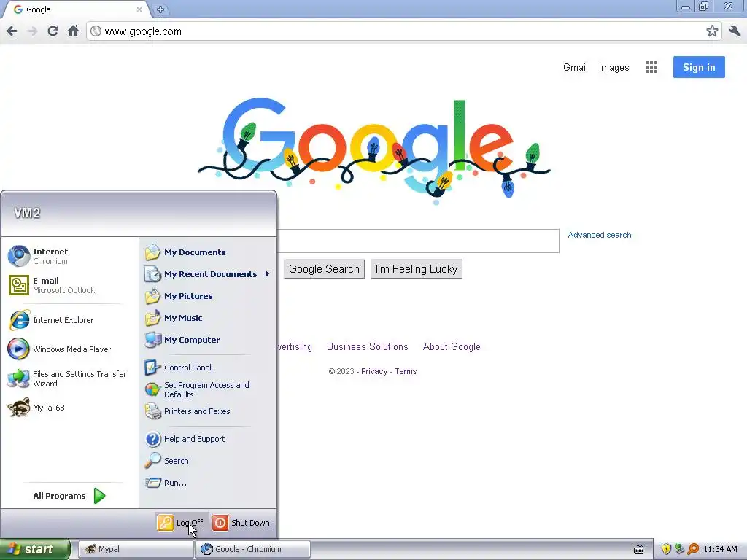Open Help and Support
Viewport: 747px width, 560px height.
(x=208, y=439)
